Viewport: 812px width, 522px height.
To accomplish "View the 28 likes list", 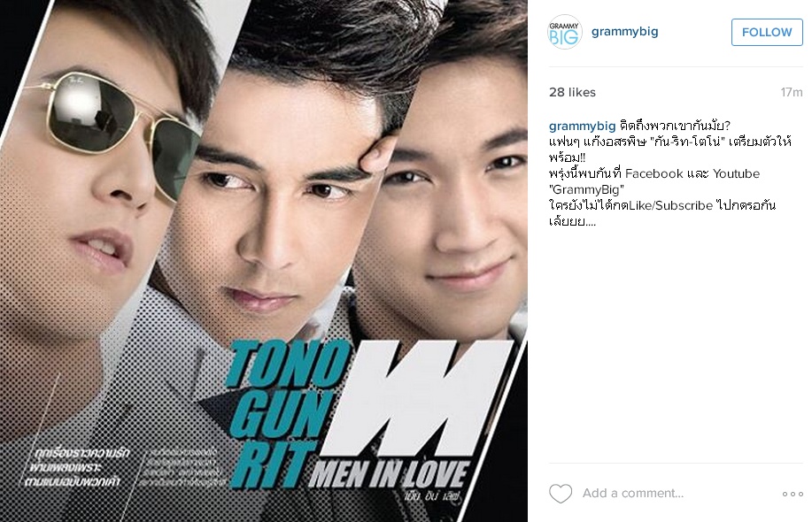I will [572, 92].
